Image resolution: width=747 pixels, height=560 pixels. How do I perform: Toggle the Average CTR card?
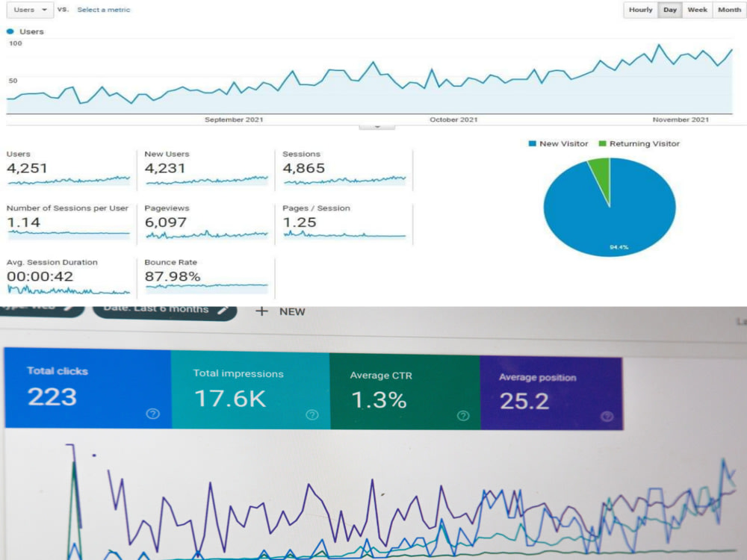point(405,391)
